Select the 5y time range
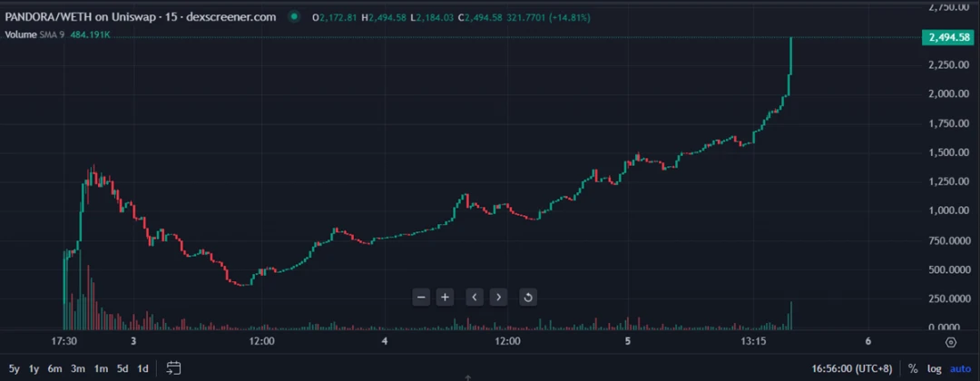Screen dimensions: 980x381 pyautogui.click(x=14, y=368)
